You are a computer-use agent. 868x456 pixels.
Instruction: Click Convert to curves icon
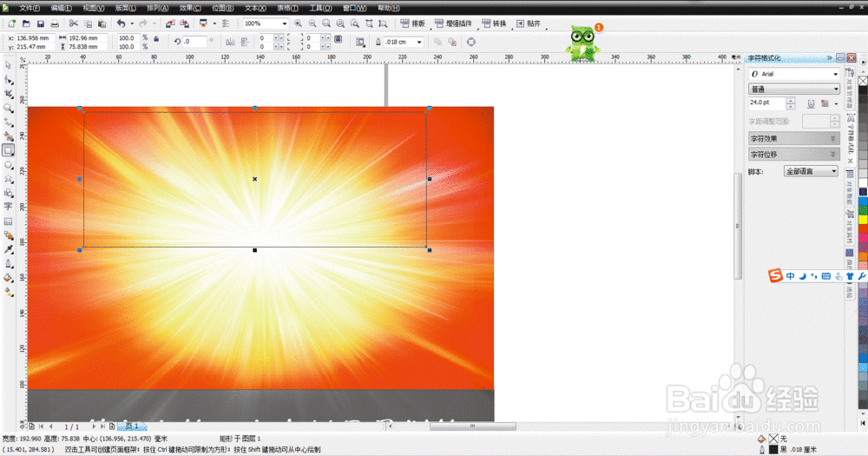pyautogui.click(x=471, y=42)
